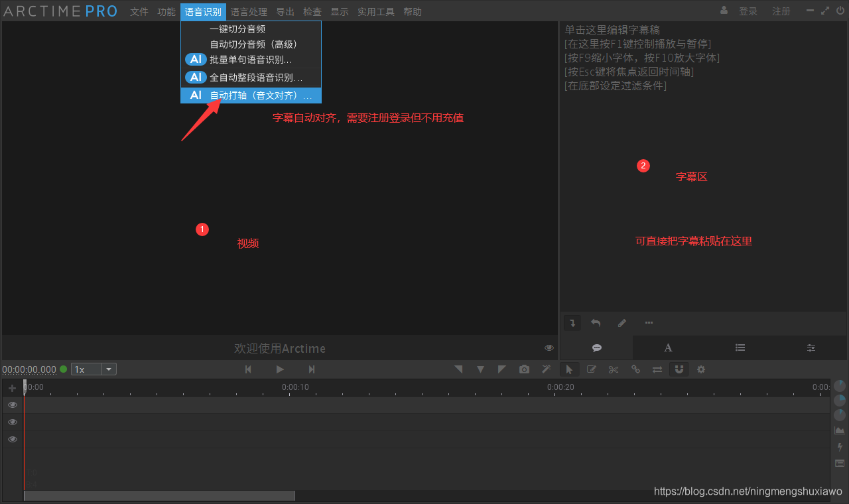This screenshot has height=504, width=849.
Task: Click the subtitle draft text area 单击这里编辑字幕稿
Action: coord(612,30)
